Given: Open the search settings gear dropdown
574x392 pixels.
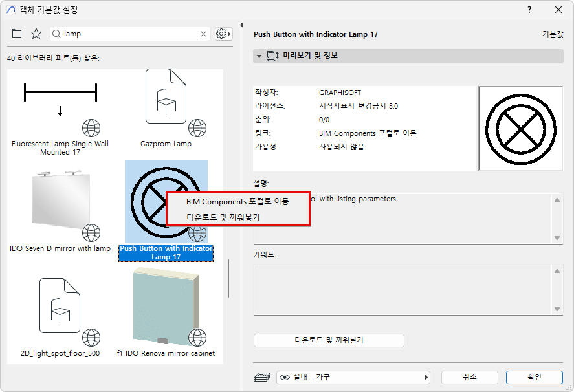Looking at the screenshot, I should 223,34.
